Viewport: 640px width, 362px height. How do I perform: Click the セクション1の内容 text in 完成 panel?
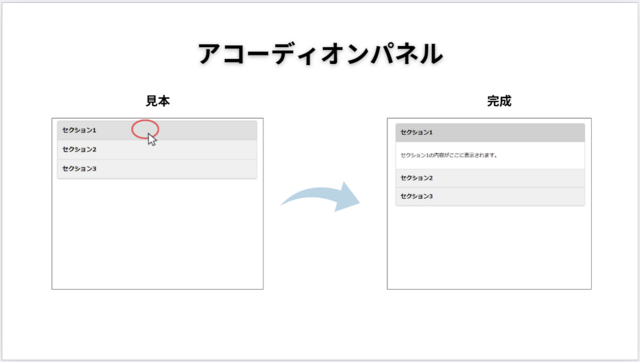coord(449,155)
